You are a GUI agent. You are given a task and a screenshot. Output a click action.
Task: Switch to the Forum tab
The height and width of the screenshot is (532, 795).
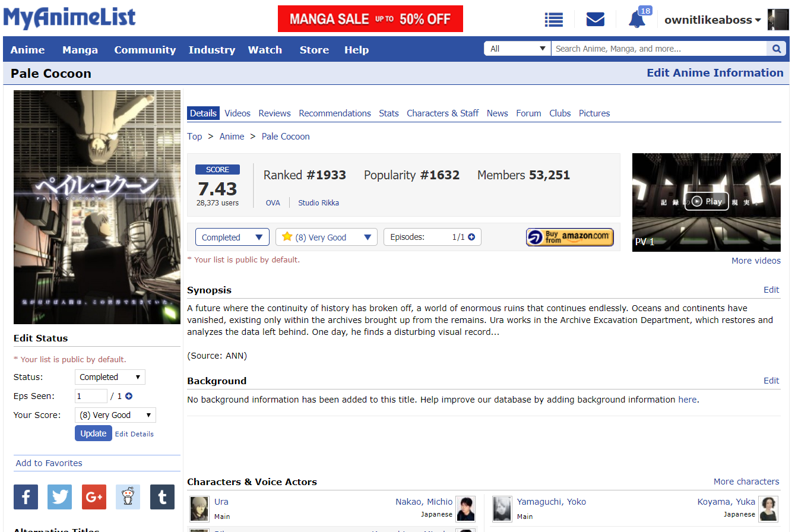[x=528, y=113]
